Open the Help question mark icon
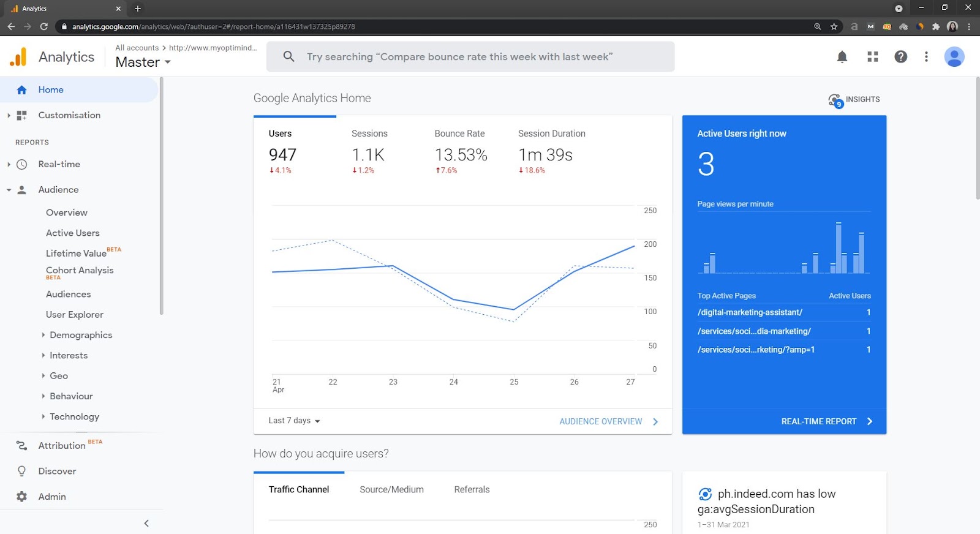980x534 pixels. coord(900,57)
